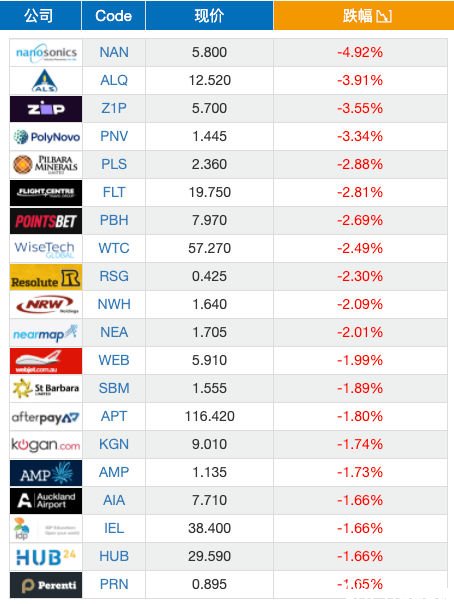Screen dimensions: 454x604
Task: Click the WiseTech Global logo
Action: coord(46,249)
